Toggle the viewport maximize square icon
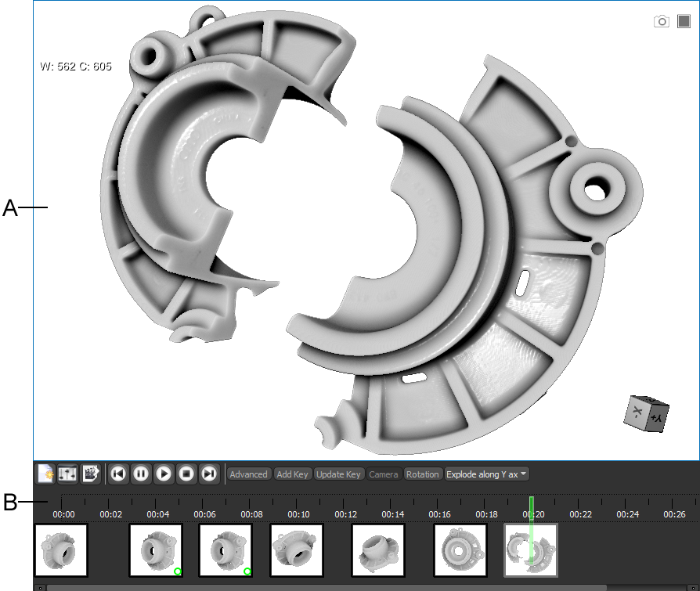700x591 pixels. coord(684,21)
